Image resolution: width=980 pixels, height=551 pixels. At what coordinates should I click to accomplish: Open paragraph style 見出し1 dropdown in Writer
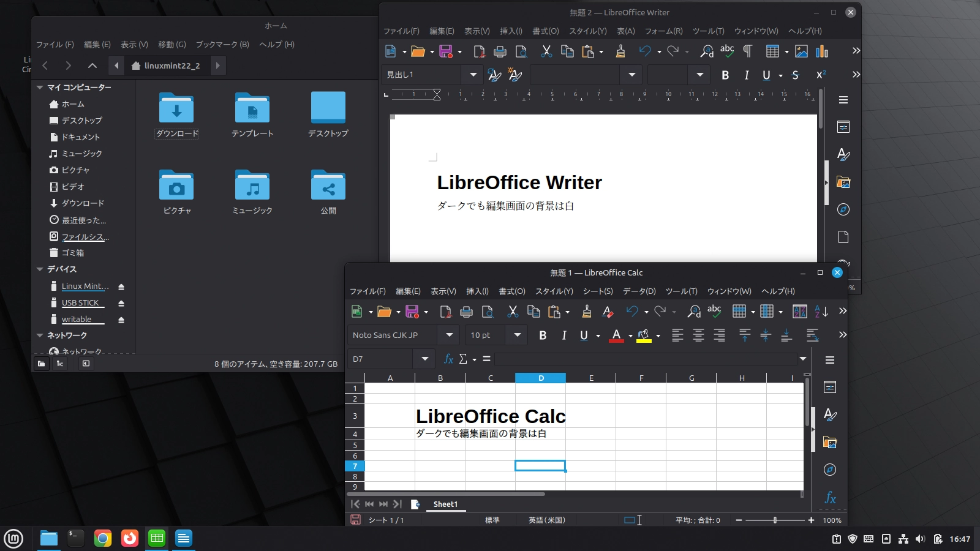[473, 75]
